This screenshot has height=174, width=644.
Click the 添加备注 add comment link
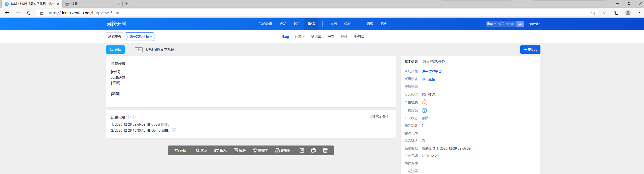point(380,117)
